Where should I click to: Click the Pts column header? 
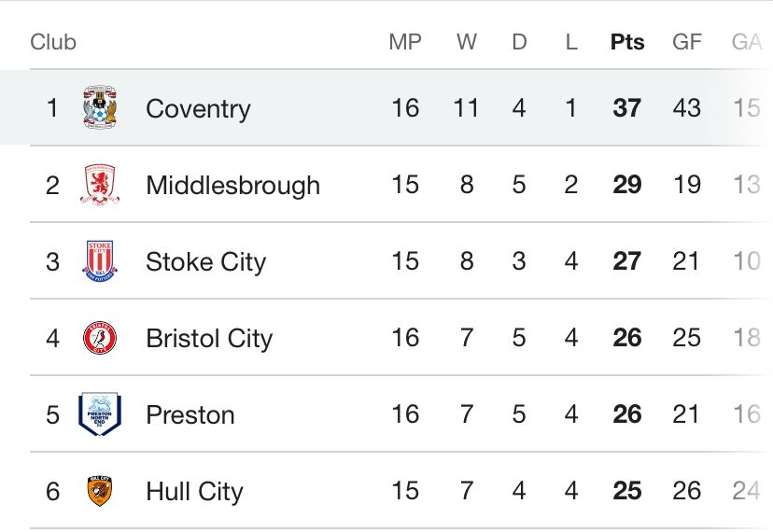click(x=627, y=42)
